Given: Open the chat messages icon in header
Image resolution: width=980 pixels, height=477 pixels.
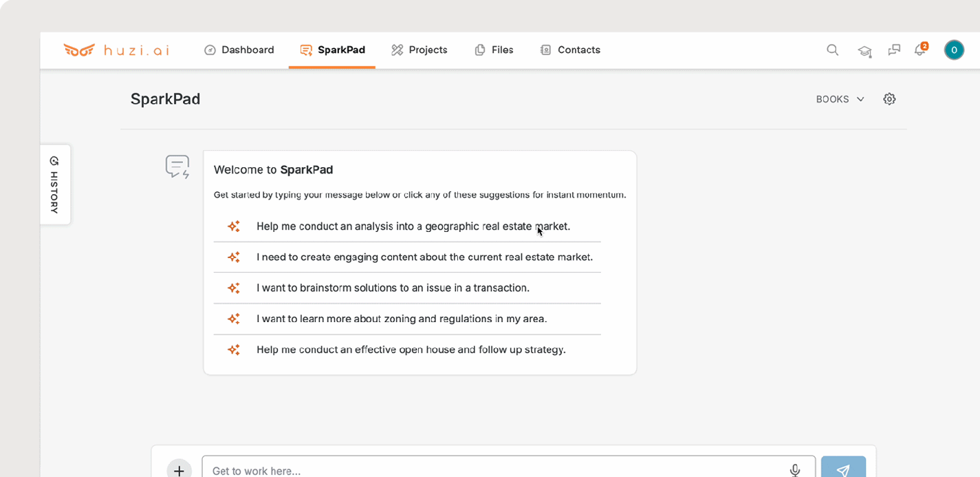Looking at the screenshot, I should [894, 50].
